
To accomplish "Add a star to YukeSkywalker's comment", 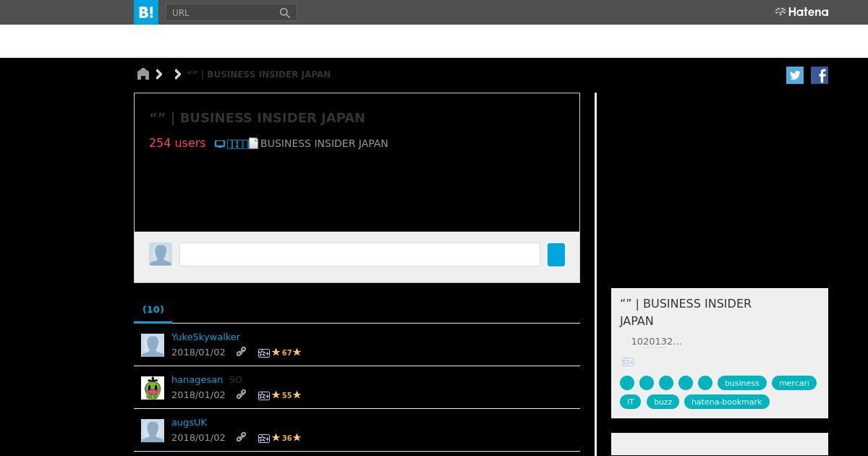I will pyautogui.click(x=264, y=353).
